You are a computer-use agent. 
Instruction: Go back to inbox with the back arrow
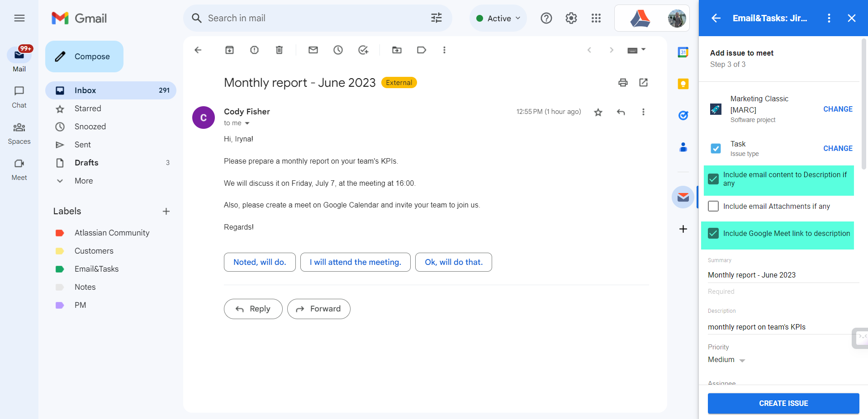(x=198, y=50)
